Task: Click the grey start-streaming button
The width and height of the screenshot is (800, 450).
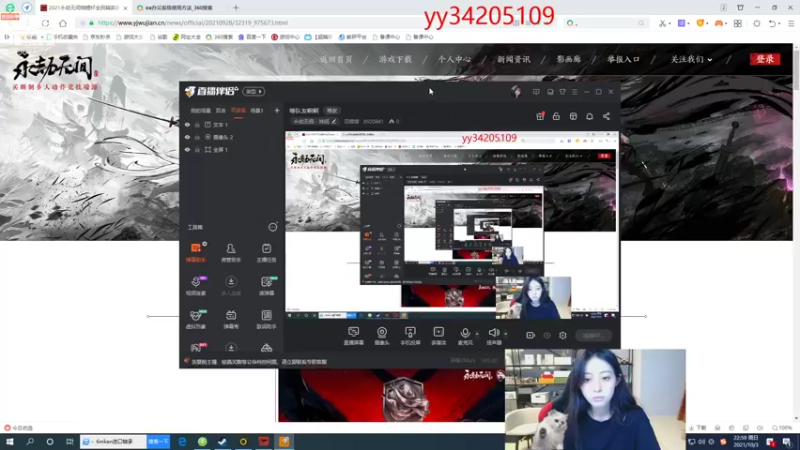Action: [x=593, y=335]
